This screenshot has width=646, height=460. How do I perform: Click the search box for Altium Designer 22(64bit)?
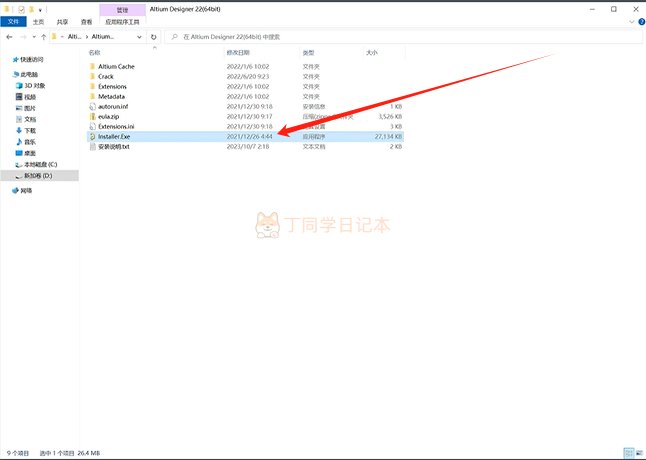pyautogui.click(x=404, y=37)
